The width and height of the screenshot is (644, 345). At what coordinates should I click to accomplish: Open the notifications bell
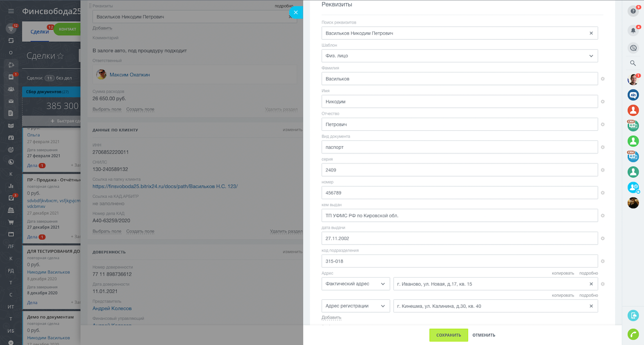click(x=633, y=30)
